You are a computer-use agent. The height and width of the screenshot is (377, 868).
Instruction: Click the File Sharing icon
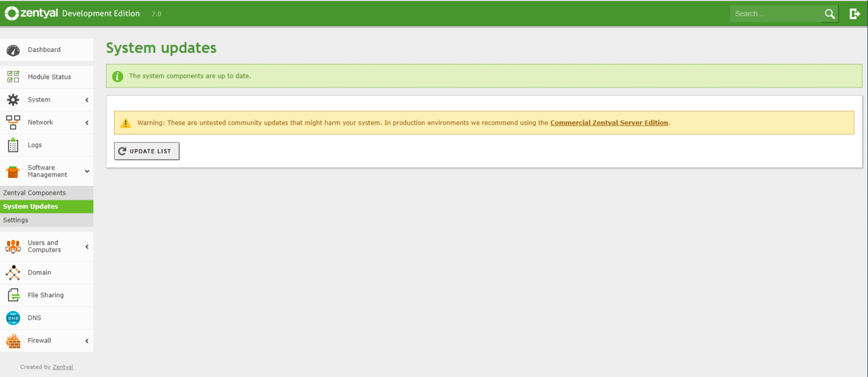[12, 295]
